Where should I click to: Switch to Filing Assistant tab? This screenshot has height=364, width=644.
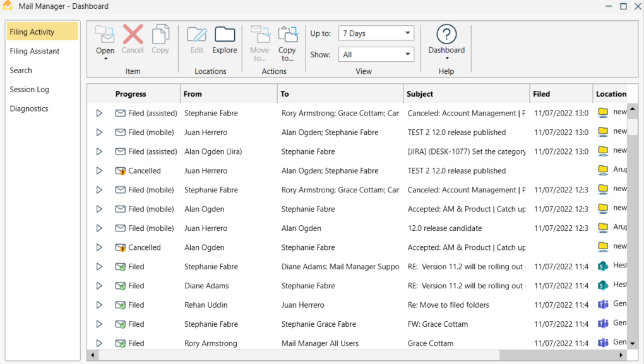(35, 51)
